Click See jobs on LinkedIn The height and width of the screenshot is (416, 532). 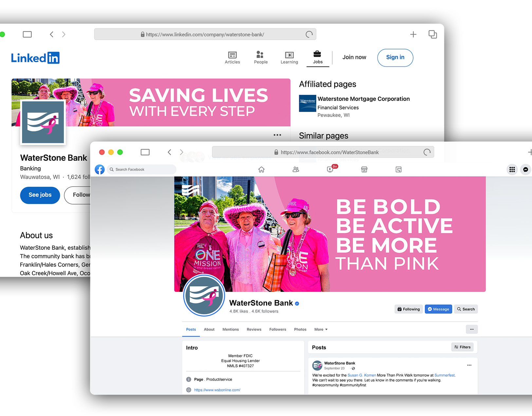40,195
